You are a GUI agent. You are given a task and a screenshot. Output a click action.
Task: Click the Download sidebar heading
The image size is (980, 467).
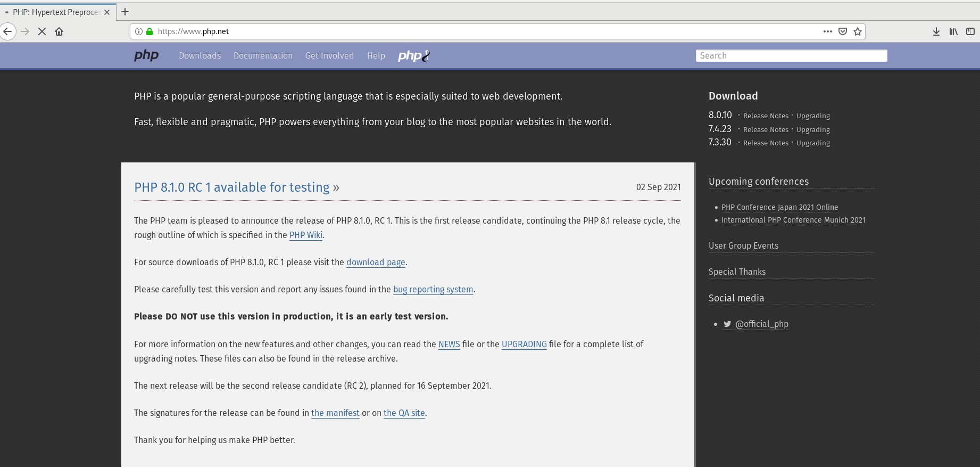pos(733,96)
